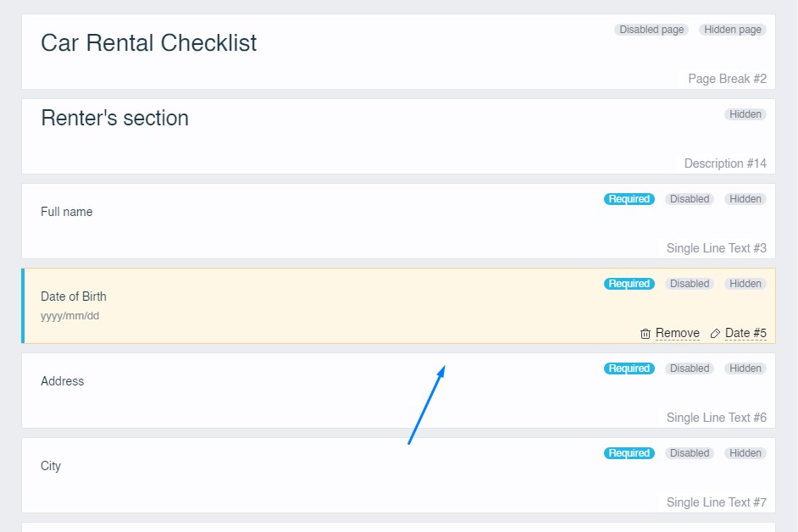The image size is (798, 532).
Task: Toggle Hidden on Date of Birth field
Action: point(745,284)
